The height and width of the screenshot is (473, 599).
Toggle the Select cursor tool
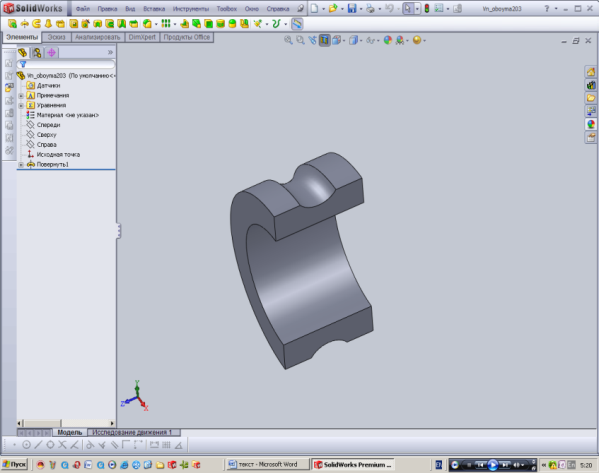click(408, 8)
